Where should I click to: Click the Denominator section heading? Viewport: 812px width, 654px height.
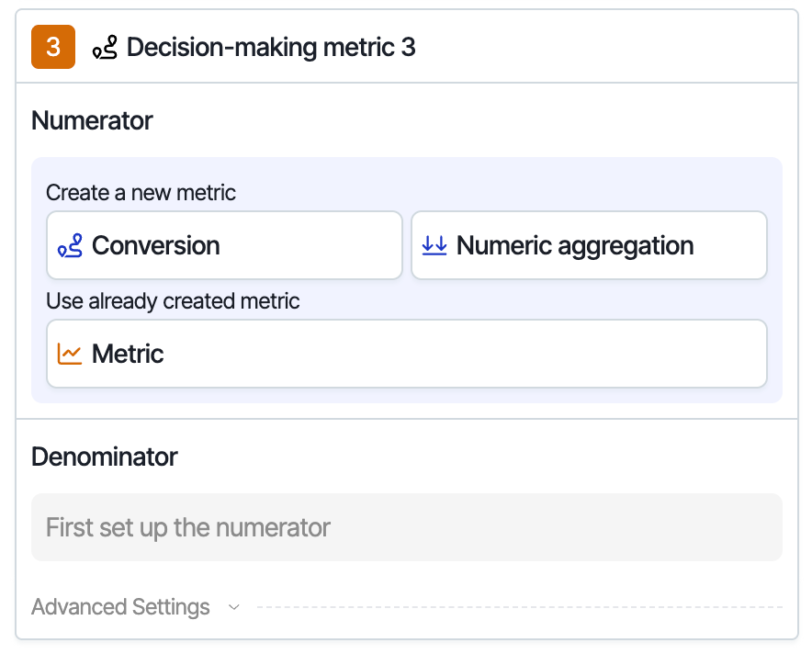[x=105, y=457]
